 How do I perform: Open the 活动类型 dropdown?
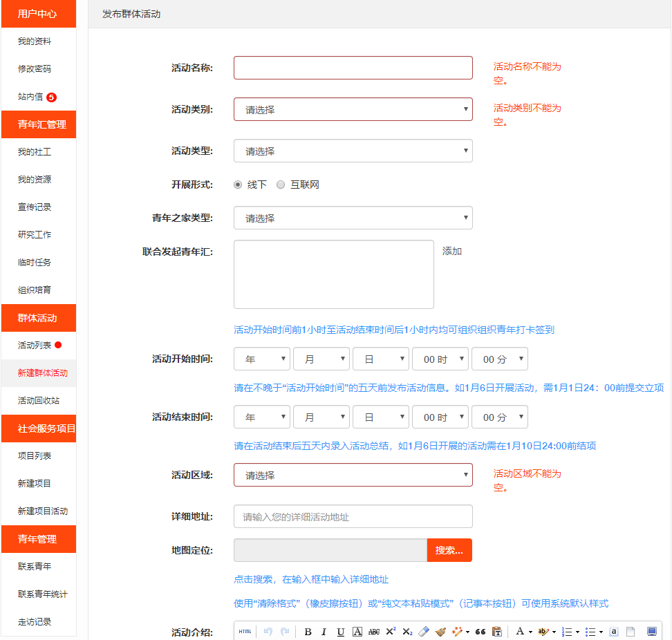(x=353, y=151)
